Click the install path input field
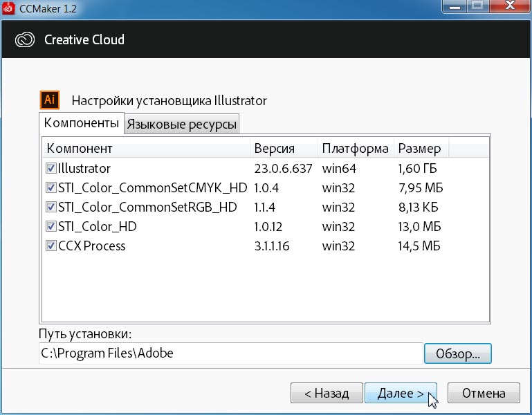 (x=230, y=353)
